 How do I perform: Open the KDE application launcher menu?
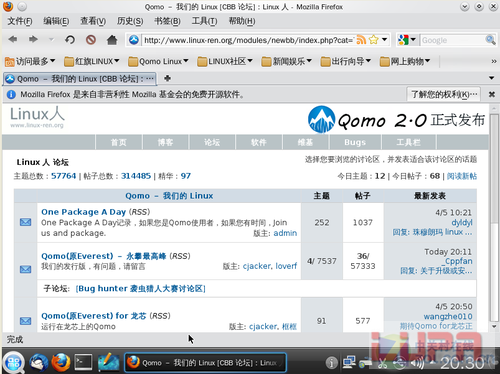click(14, 363)
